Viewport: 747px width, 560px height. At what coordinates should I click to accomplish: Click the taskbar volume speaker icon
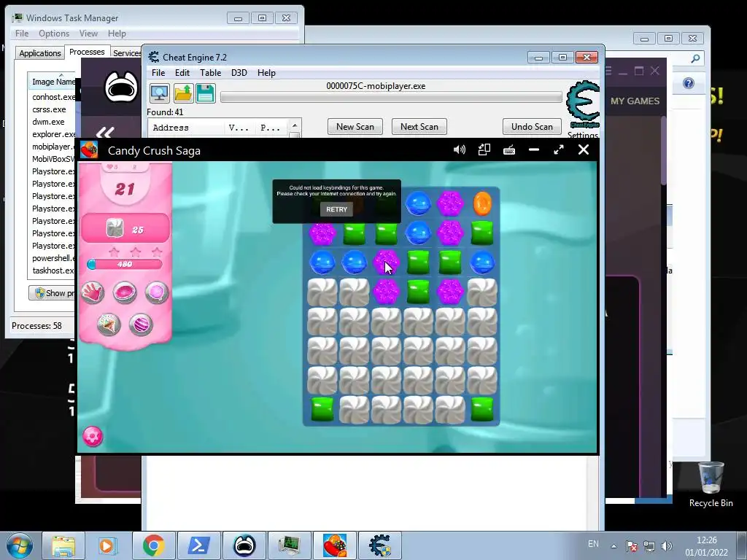tap(667, 545)
